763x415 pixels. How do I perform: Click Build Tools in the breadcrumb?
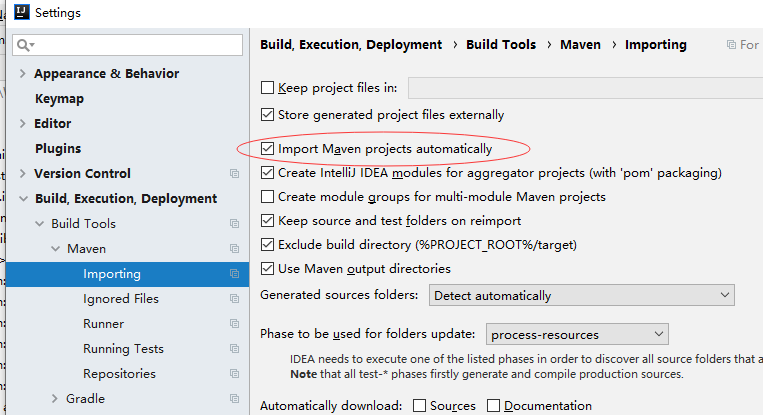click(501, 45)
